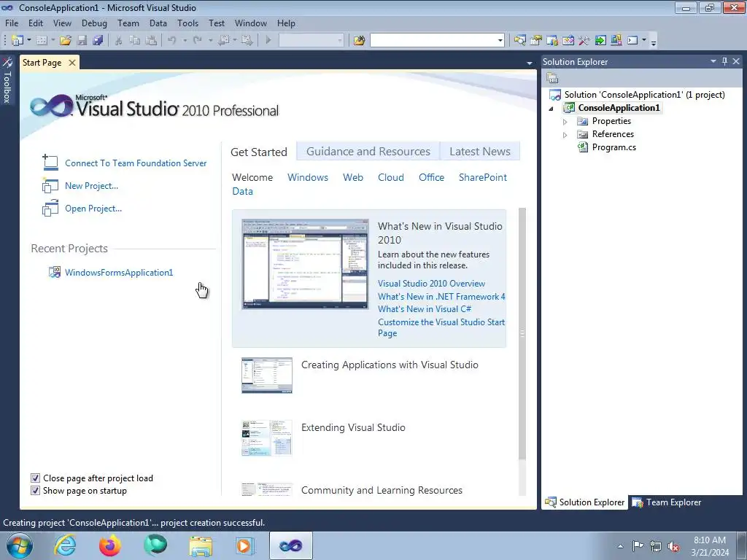Click the Save floppy disk icon
This screenshot has width=747, height=560.
coord(82,41)
